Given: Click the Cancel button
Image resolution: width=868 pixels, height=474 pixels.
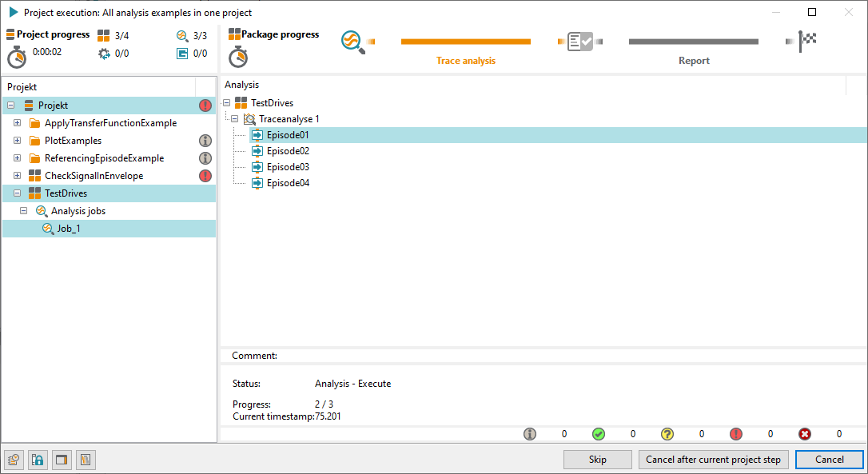Looking at the screenshot, I should click(830, 460).
